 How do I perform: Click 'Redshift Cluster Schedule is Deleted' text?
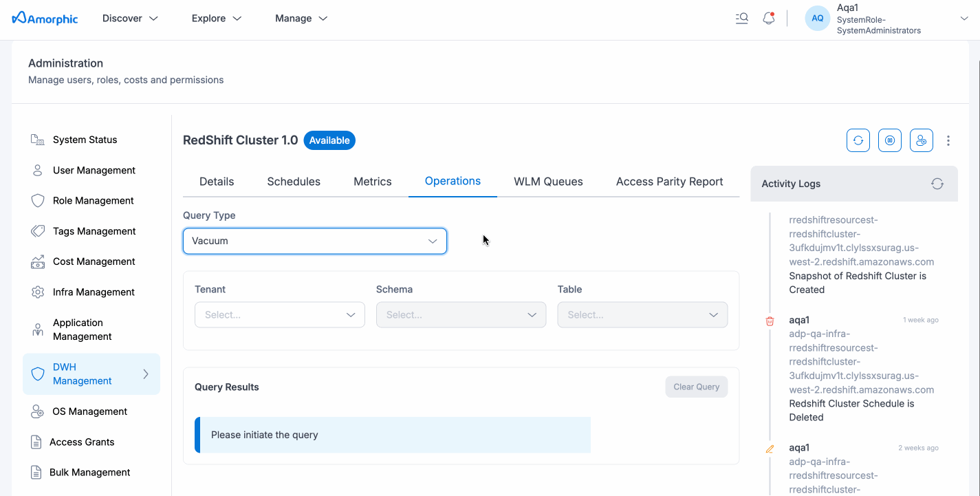click(851, 411)
